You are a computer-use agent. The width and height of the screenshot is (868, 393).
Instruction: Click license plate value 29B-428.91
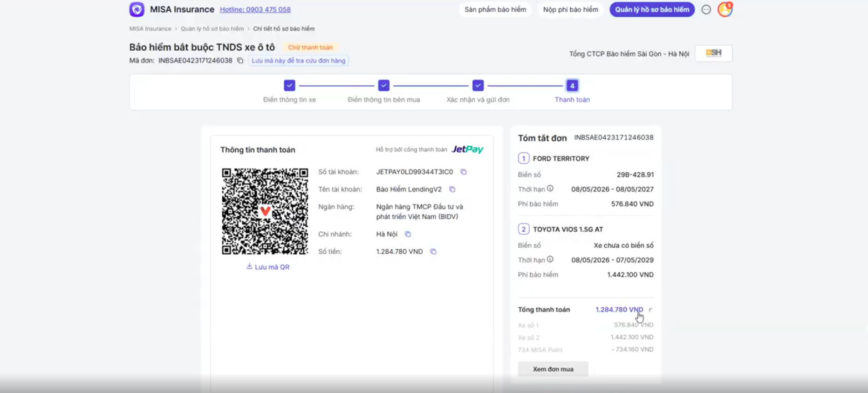[635, 175]
